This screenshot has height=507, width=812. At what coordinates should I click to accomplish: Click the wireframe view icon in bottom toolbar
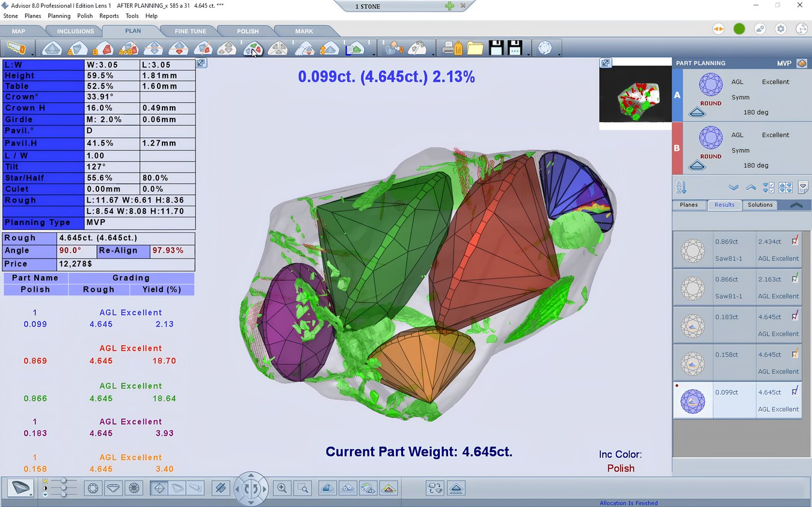click(x=91, y=488)
